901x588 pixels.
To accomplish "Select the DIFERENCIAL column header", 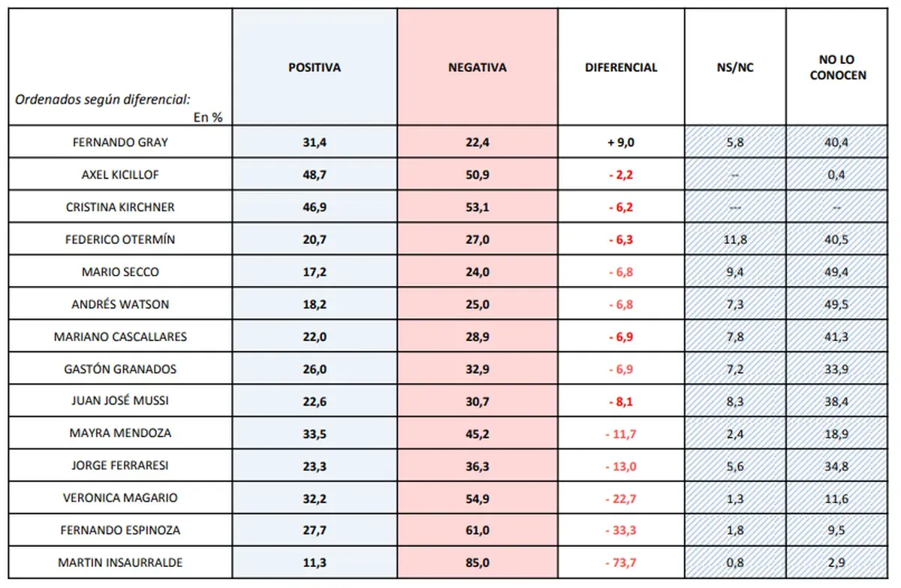I will click(621, 68).
